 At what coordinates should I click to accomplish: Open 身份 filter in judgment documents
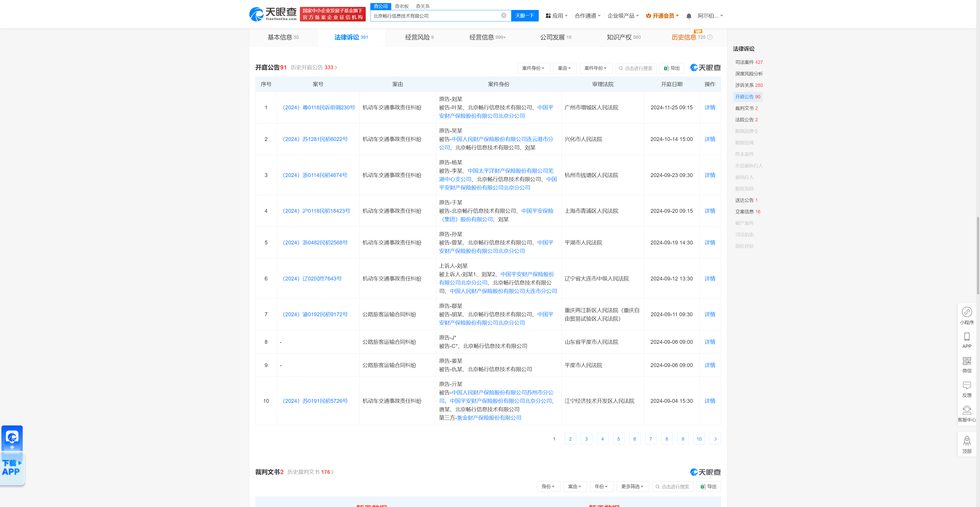(548, 487)
